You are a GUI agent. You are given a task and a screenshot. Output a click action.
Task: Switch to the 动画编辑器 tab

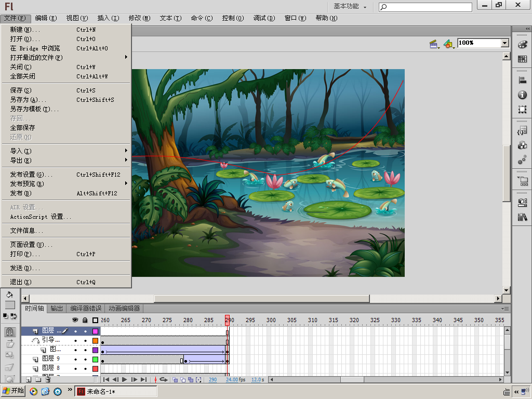click(x=124, y=309)
